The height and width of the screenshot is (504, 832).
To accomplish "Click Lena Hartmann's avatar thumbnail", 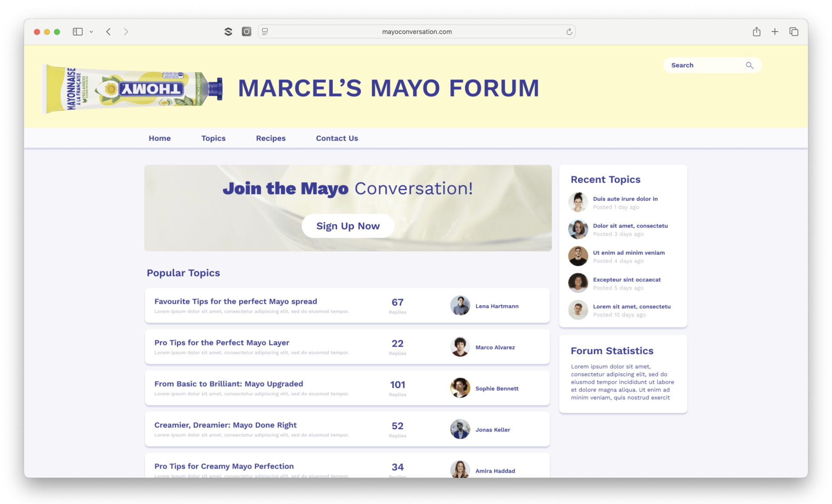I will (x=460, y=306).
